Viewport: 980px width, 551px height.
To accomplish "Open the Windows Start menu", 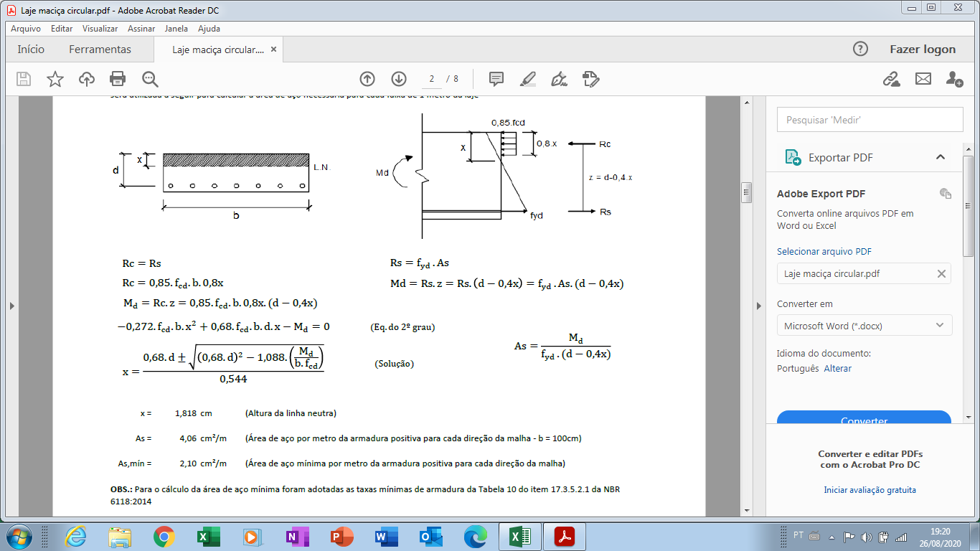I will pyautogui.click(x=18, y=537).
